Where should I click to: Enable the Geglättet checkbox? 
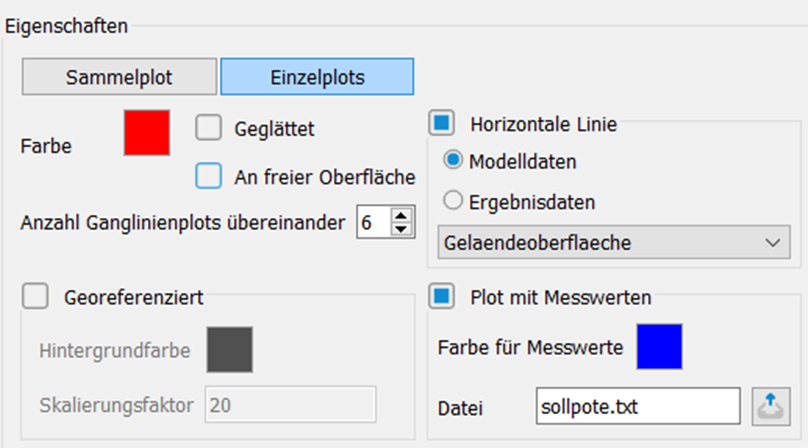point(209,127)
